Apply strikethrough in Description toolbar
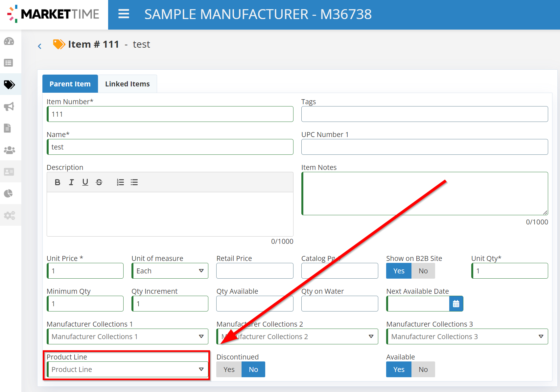The image size is (560, 392). tap(99, 182)
